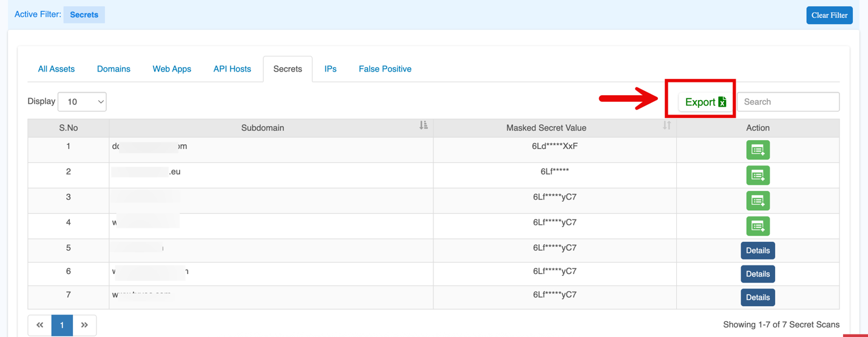Viewport: 868px width, 337px height.
Task: Click the green action icon in row 2
Action: click(758, 175)
